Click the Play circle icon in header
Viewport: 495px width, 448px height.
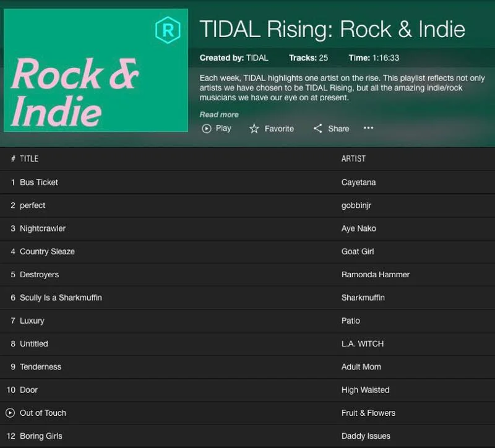coord(207,129)
